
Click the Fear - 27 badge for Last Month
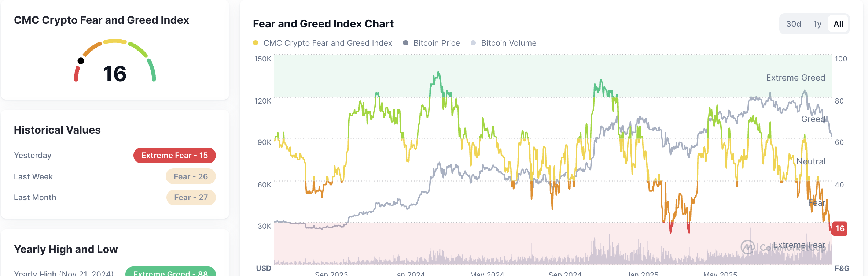click(191, 197)
